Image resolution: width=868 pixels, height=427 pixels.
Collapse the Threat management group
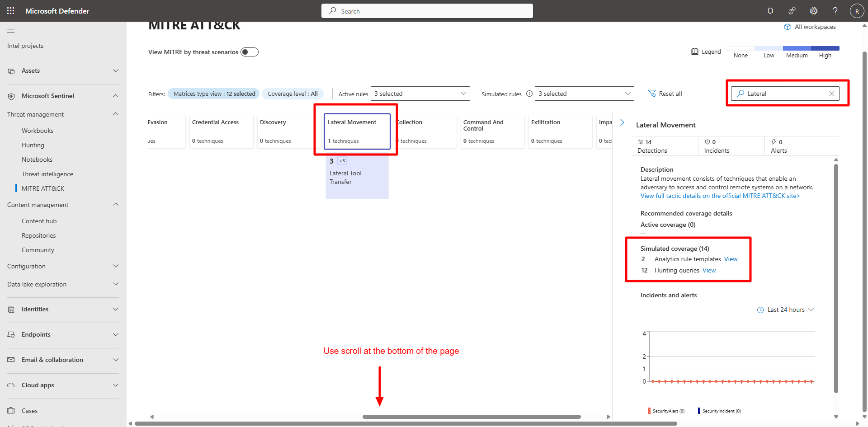[x=116, y=114]
